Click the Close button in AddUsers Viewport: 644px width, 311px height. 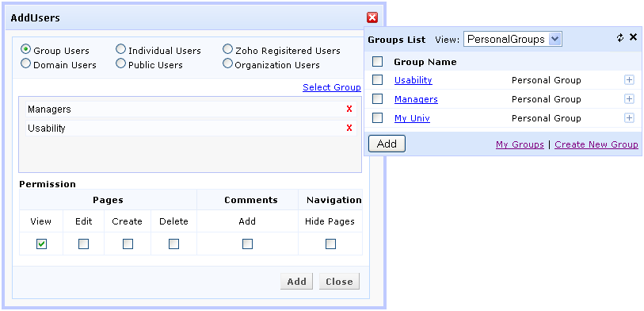pyautogui.click(x=339, y=282)
